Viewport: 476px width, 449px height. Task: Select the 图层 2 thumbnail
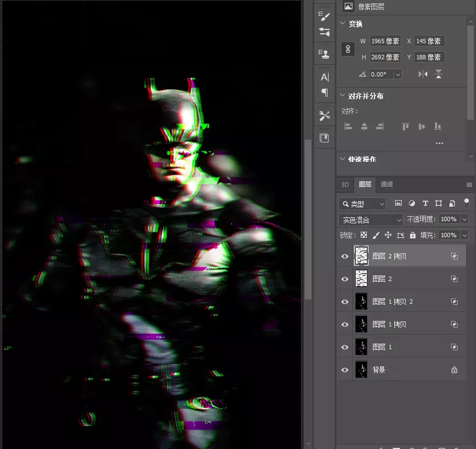coord(361,279)
